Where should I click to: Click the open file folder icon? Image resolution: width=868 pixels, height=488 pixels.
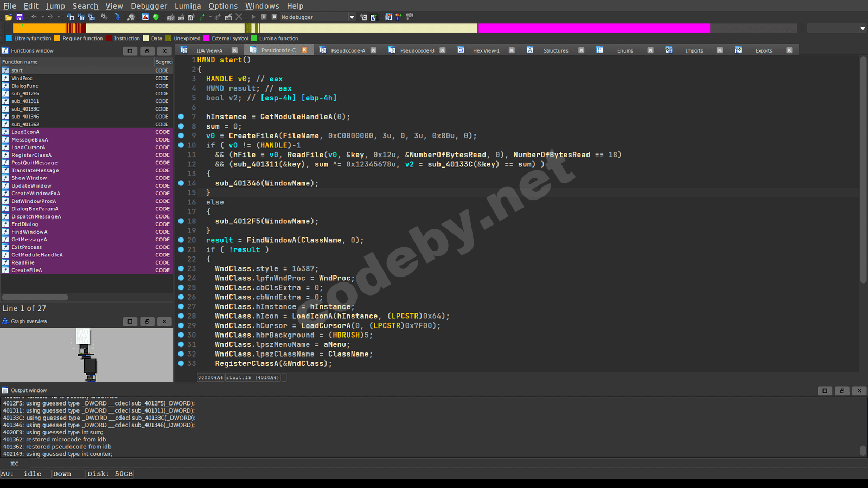[9, 17]
